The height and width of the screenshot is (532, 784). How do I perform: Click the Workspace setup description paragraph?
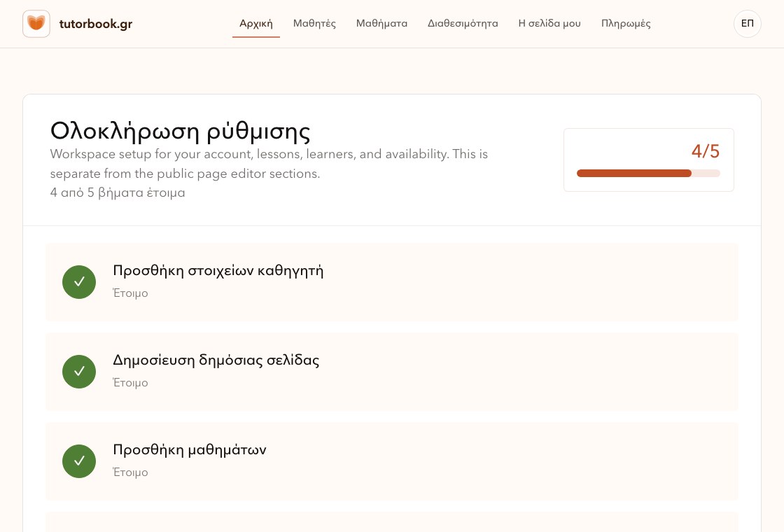click(269, 164)
